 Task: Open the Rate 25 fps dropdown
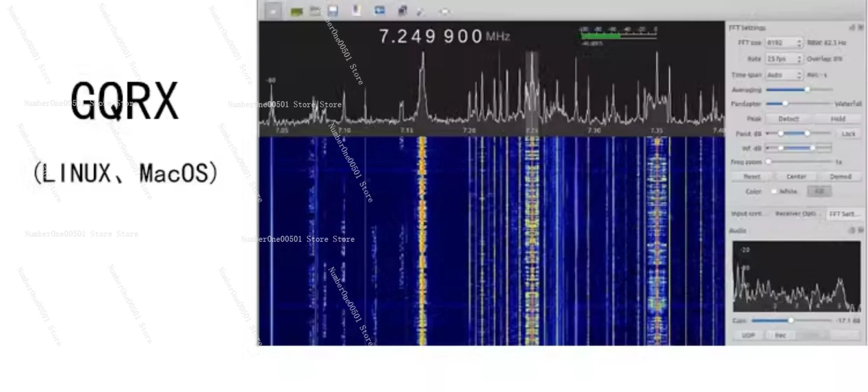[x=784, y=59]
